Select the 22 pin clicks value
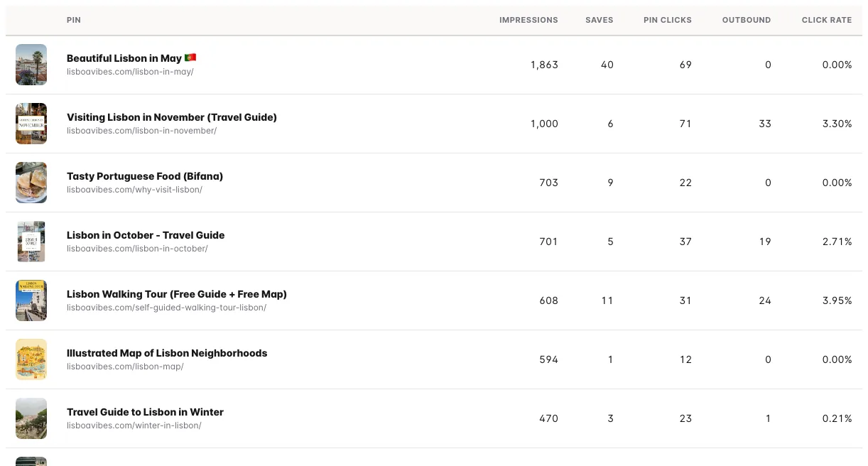This screenshot has height=466, width=868. tap(685, 183)
